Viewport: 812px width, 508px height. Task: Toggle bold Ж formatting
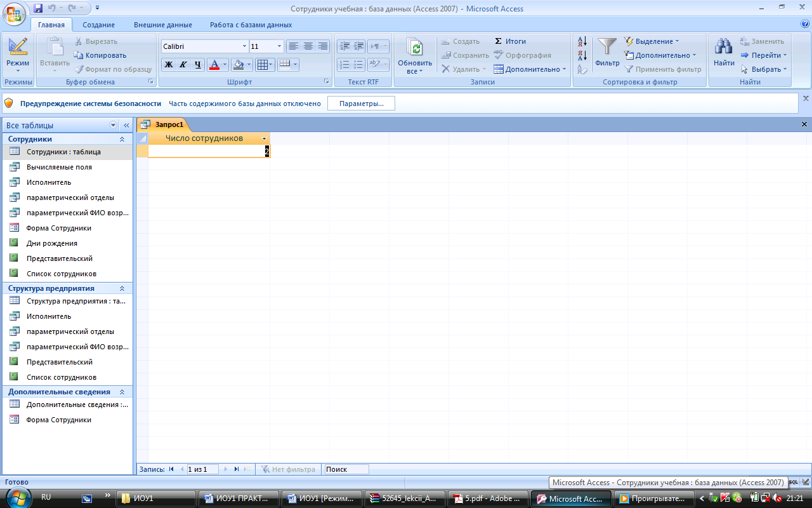(x=169, y=65)
